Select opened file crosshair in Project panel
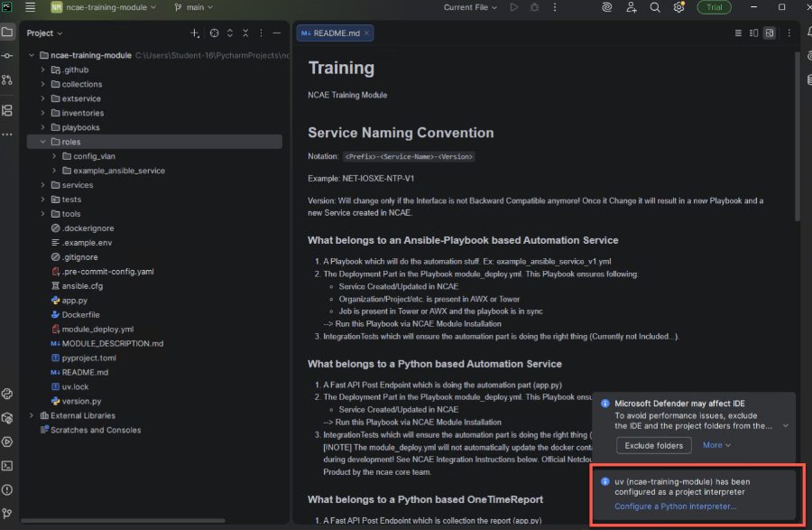Image resolution: width=812 pixels, height=530 pixels. tap(215, 33)
